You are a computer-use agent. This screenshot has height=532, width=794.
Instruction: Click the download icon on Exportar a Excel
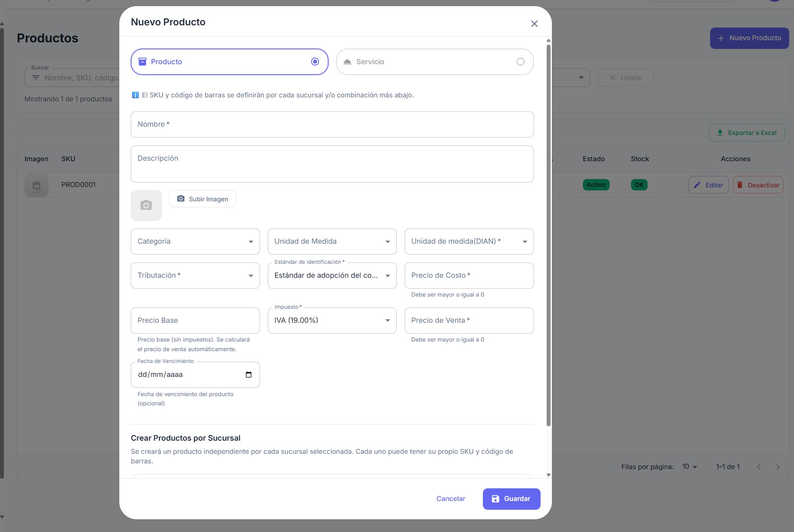coord(720,132)
